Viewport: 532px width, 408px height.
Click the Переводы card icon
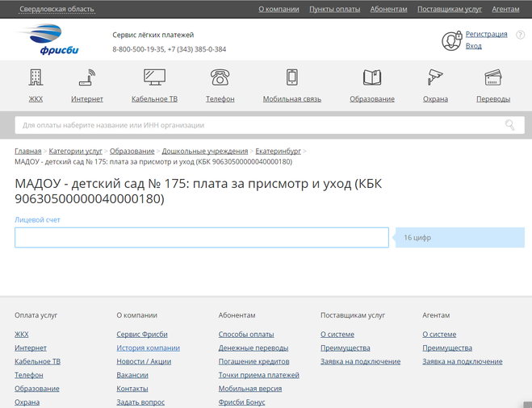coord(493,77)
